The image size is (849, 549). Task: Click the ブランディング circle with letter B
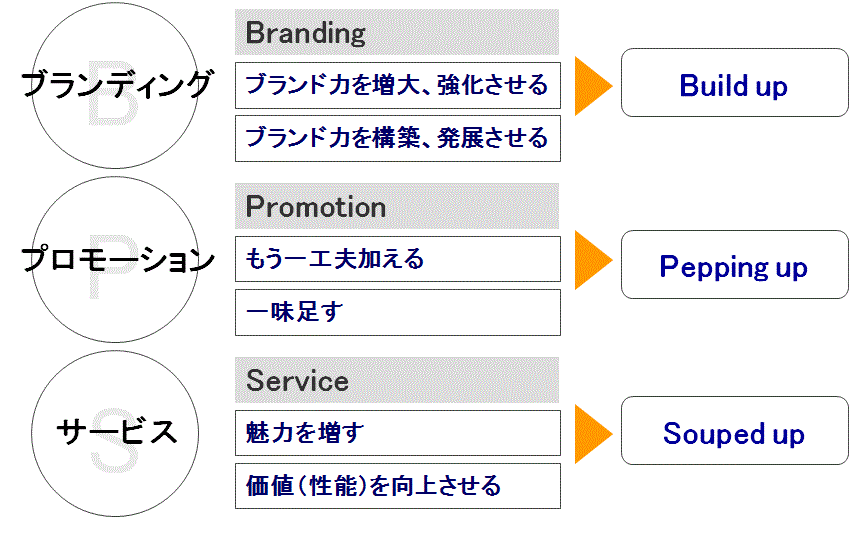pyautogui.click(x=115, y=86)
